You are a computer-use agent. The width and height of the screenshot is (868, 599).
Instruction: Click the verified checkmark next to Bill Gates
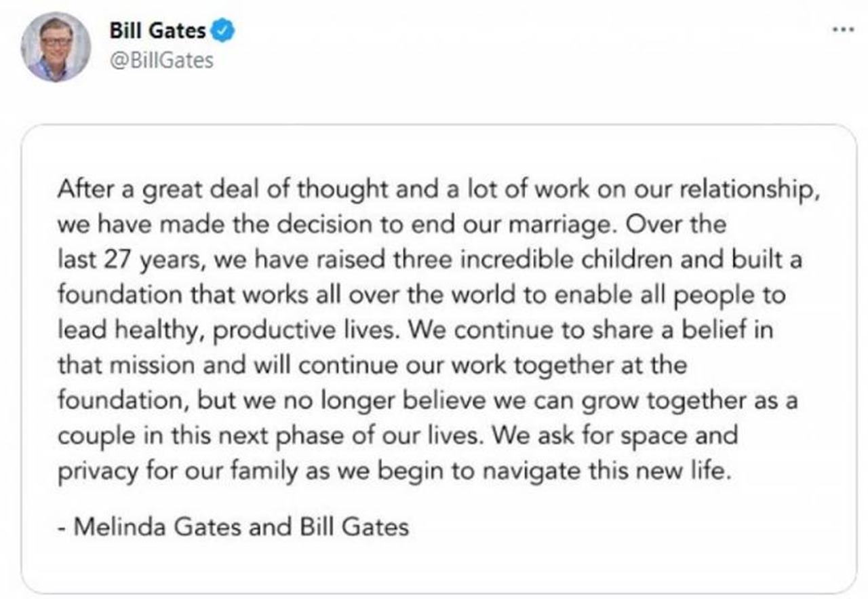point(220,30)
